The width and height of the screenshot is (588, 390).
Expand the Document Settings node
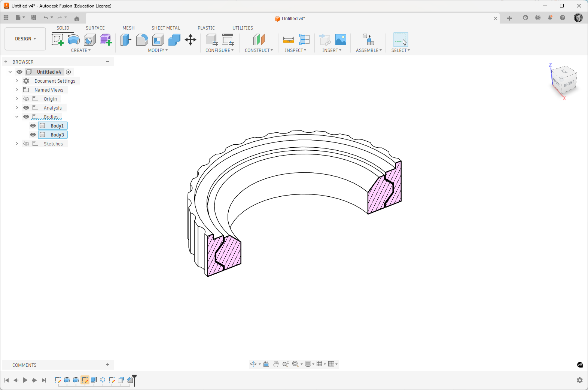(17, 81)
